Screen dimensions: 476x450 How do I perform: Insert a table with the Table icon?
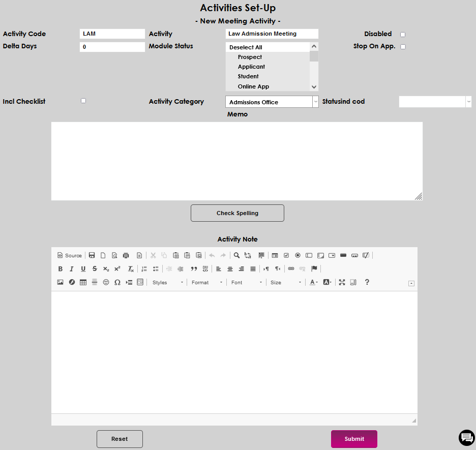pos(83,282)
